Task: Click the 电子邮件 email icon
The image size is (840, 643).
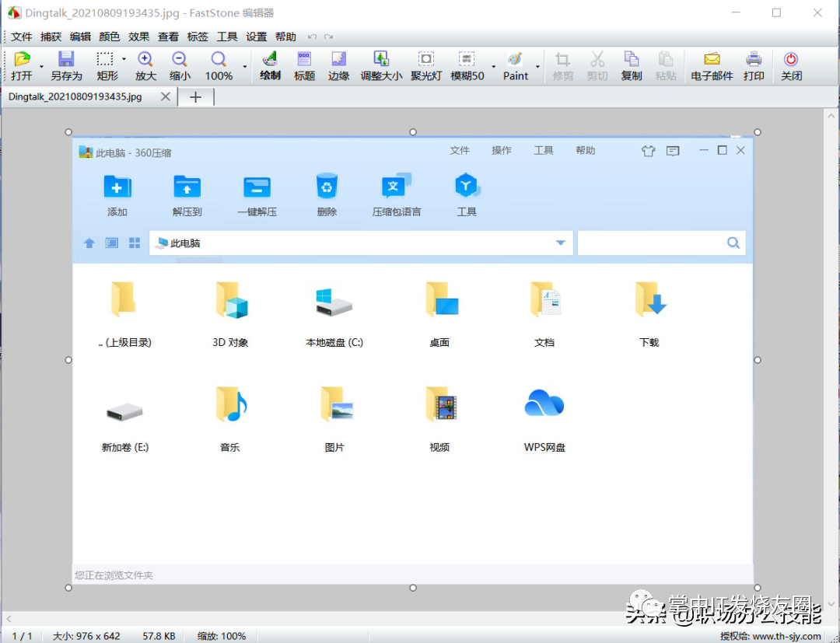Action: coord(712,66)
